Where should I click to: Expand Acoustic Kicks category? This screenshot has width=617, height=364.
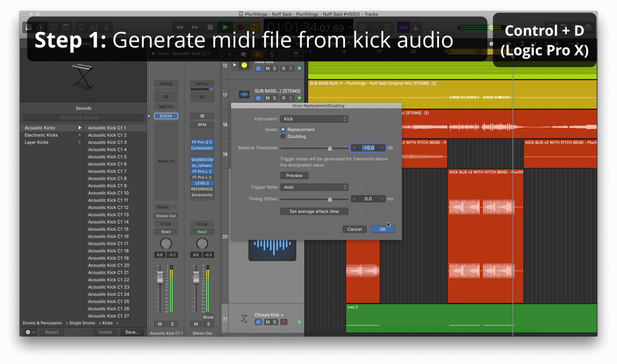point(80,127)
